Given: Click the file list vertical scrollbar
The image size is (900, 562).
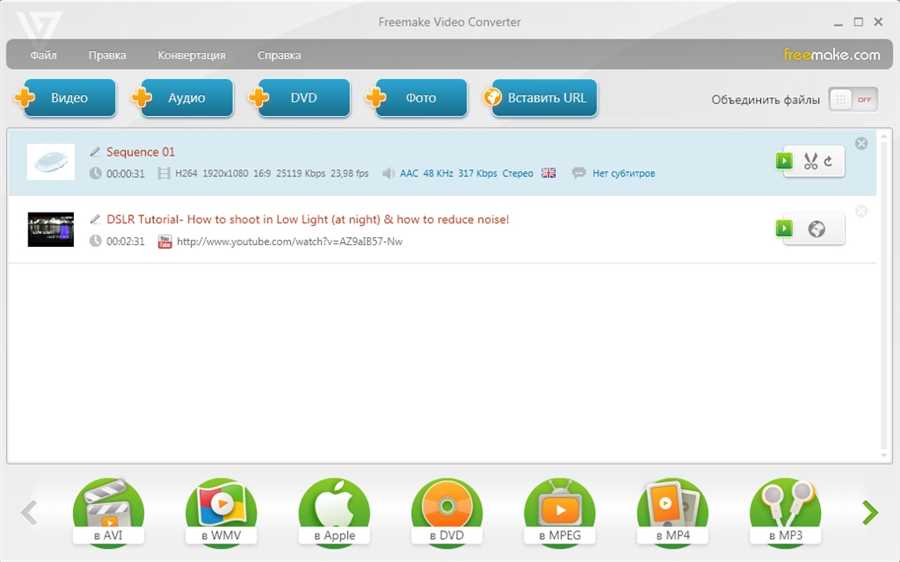Looking at the screenshot, I should point(885,294).
